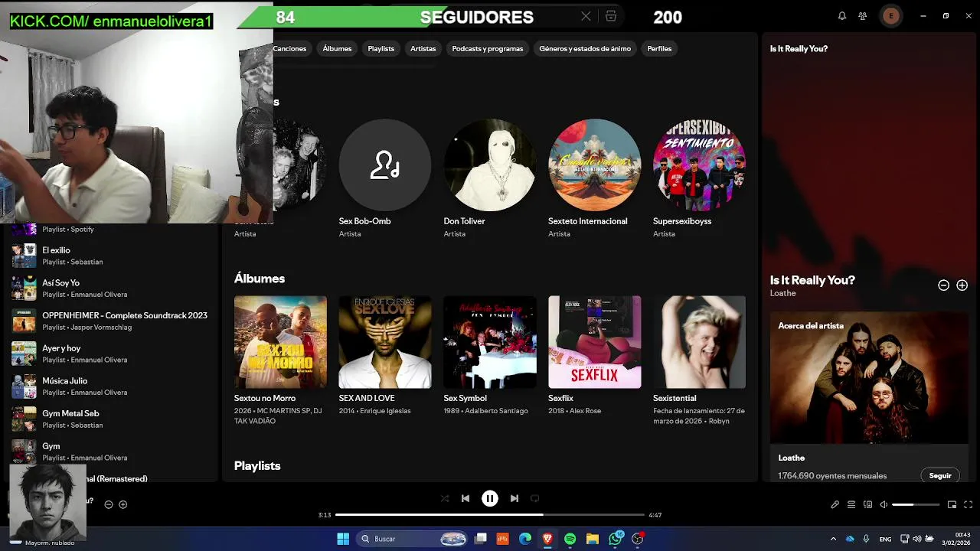Open File Explorer from the taskbar

click(x=593, y=539)
